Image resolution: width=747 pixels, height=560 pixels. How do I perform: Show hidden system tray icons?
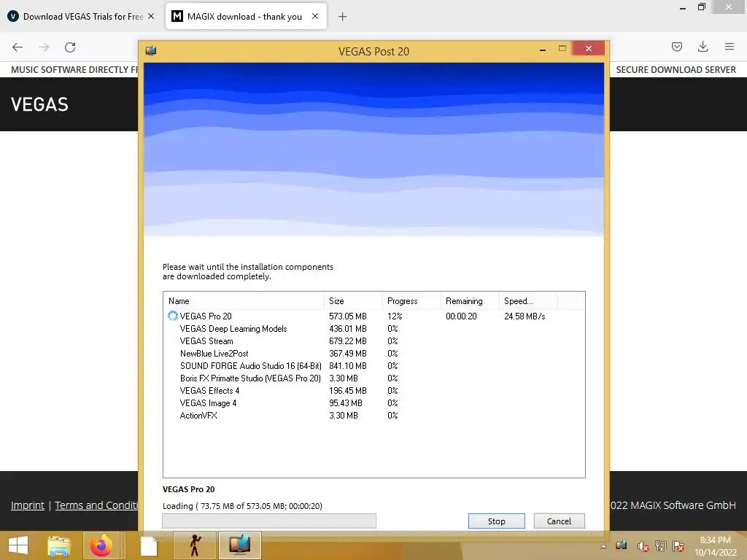click(603, 546)
